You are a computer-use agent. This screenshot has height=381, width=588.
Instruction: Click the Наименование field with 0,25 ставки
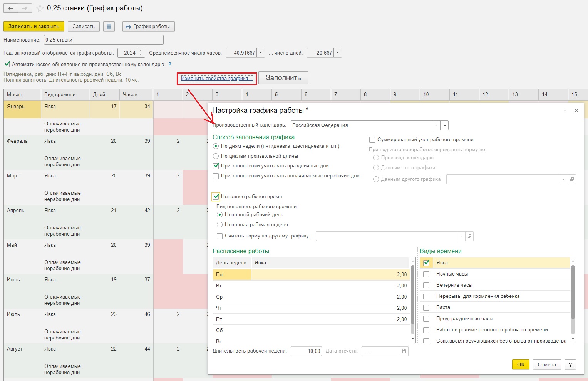tap(104, 40)
